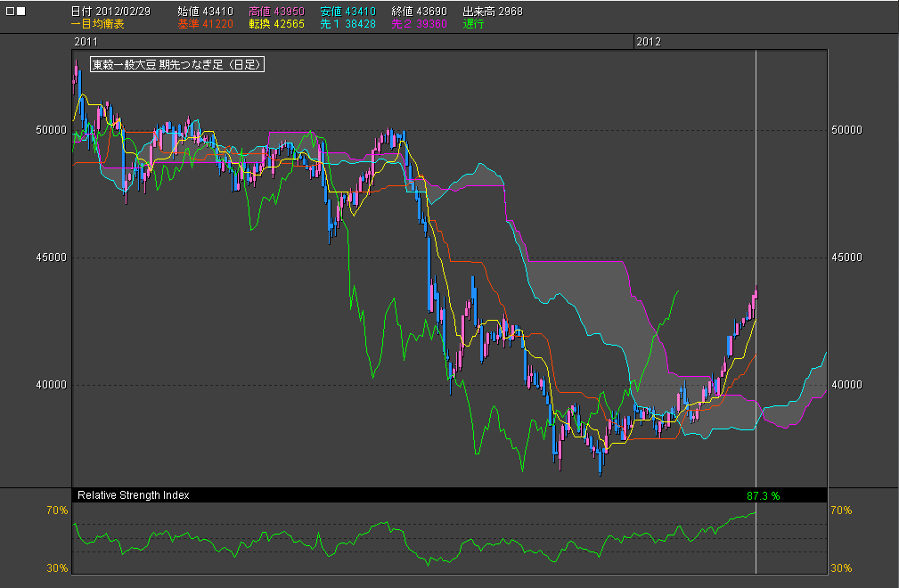Click the cyan 安値 43410 low value
This screenshot has width=899, height=588.
[347, 12]
